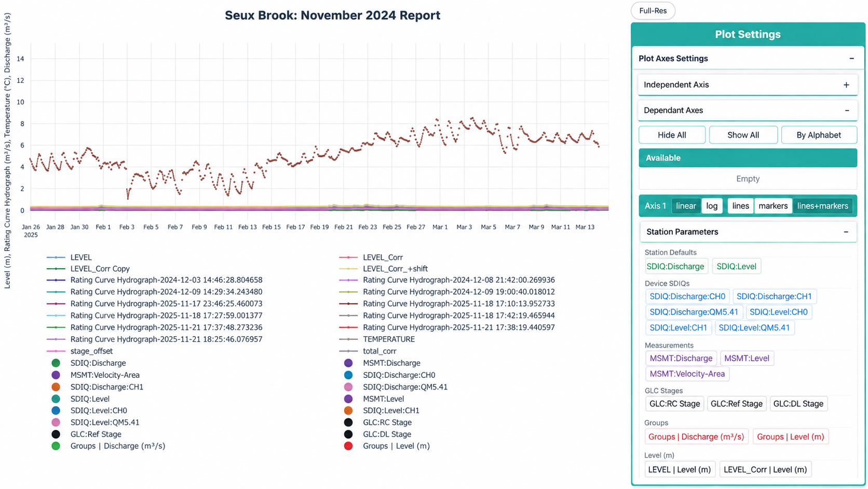Select the GLC:DL Stage tag
Viewport: 868px width, 489px height.
(798, 404)
